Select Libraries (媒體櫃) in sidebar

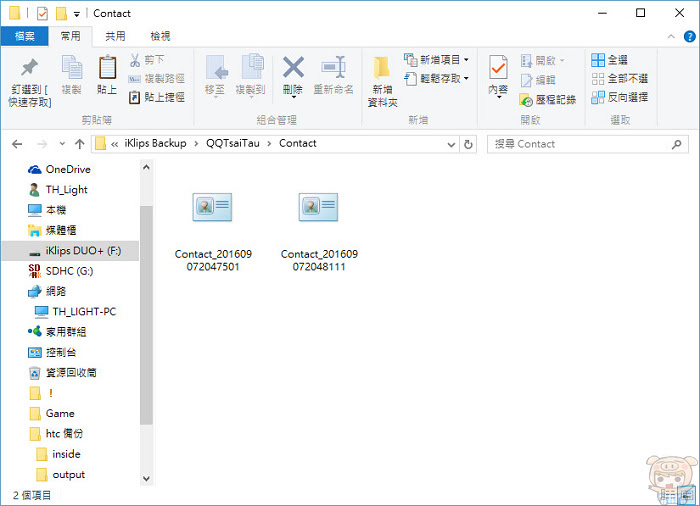[52, 230]
